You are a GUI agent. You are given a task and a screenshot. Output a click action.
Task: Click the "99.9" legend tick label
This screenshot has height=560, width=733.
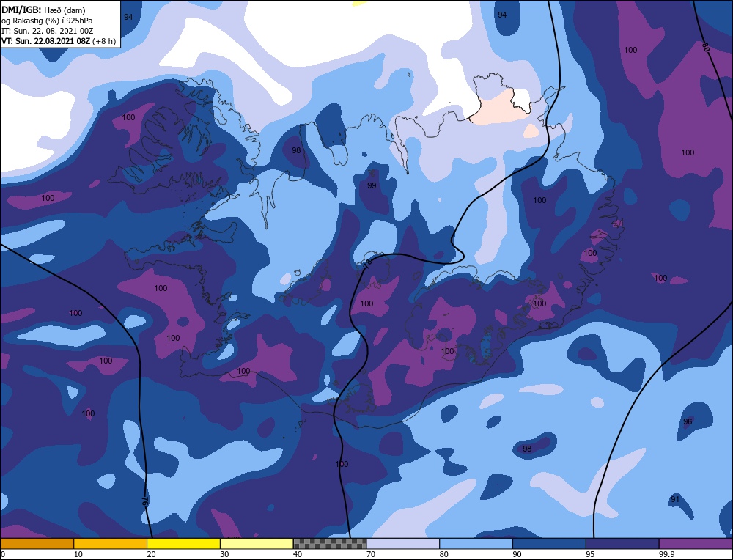point(666,554)
